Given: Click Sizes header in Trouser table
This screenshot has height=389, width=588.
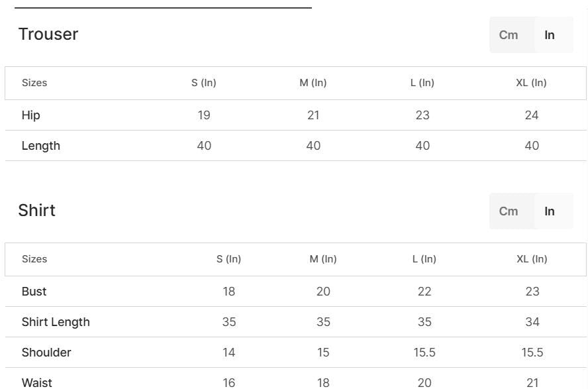Looking at the screenshot, I should tap(34, 83).
